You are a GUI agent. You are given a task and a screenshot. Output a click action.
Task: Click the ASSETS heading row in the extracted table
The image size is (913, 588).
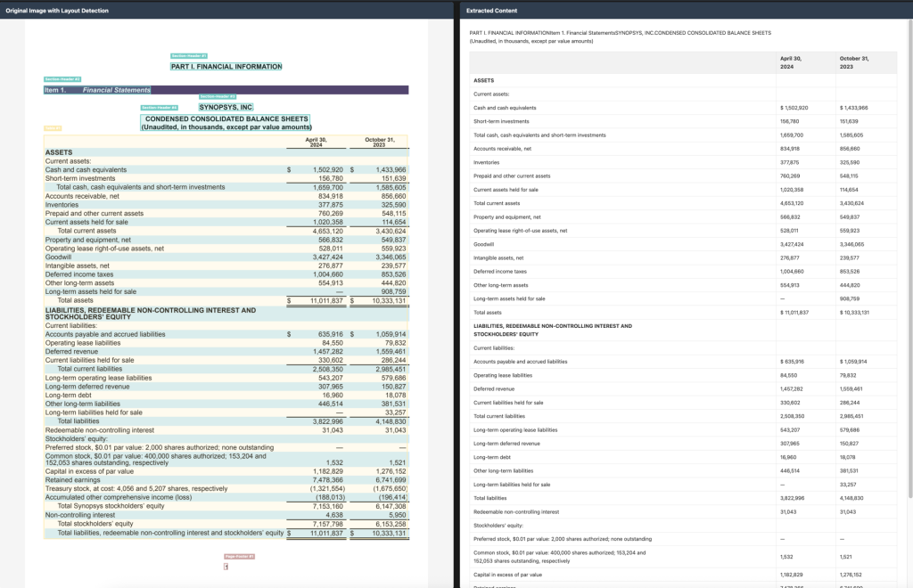484,80
